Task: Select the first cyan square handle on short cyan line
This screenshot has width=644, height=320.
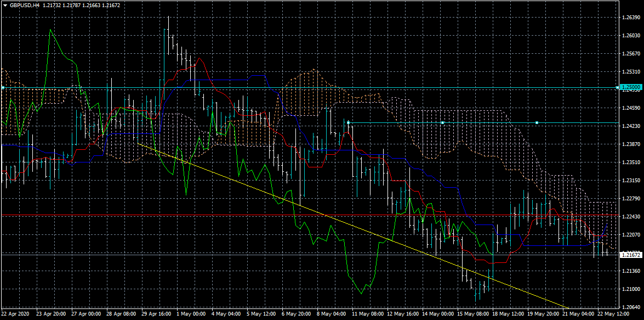Action: click(x=348, y=122)
